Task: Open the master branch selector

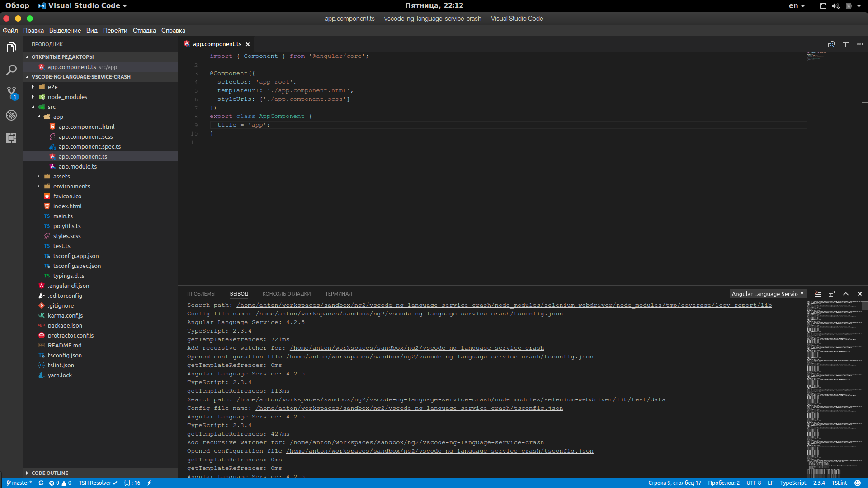Action: 19,483
